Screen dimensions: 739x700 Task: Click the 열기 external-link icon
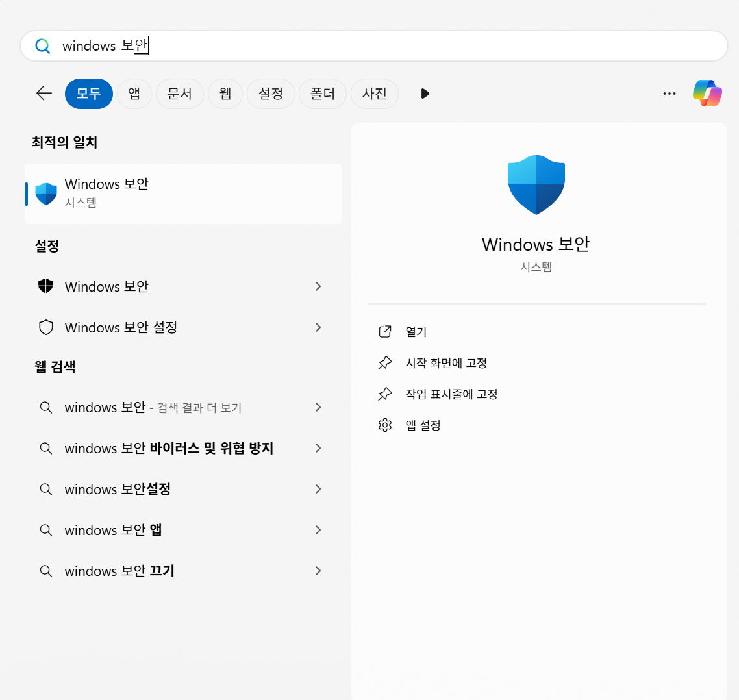[384, 331]
